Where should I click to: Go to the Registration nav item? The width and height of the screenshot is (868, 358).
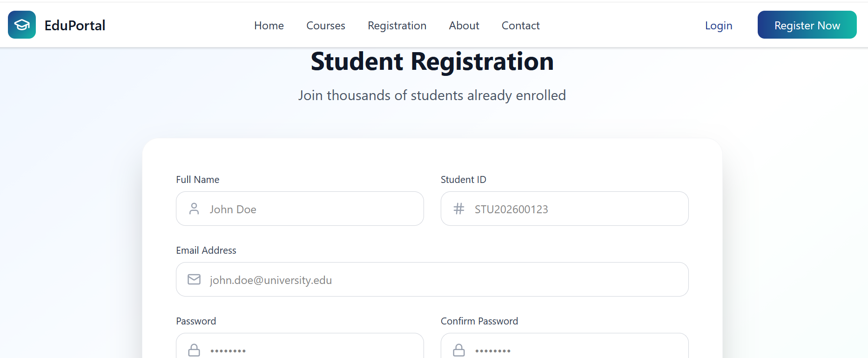397,26
